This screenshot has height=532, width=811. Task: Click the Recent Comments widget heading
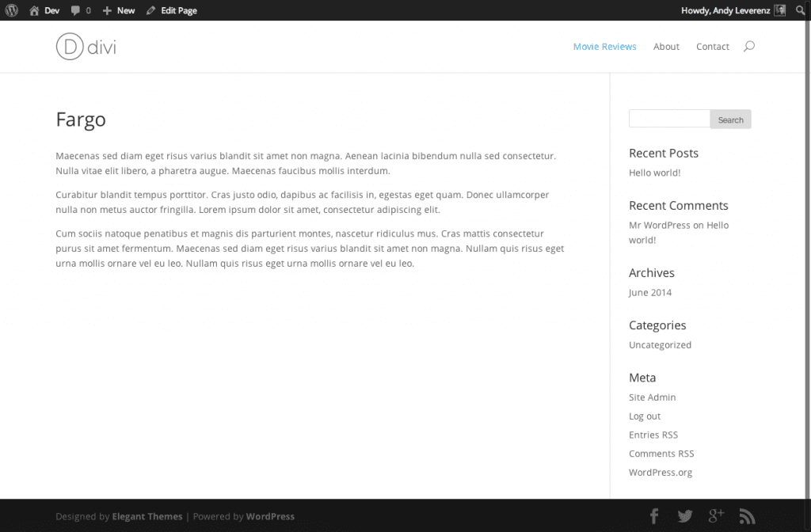click(x=679, y=205)
